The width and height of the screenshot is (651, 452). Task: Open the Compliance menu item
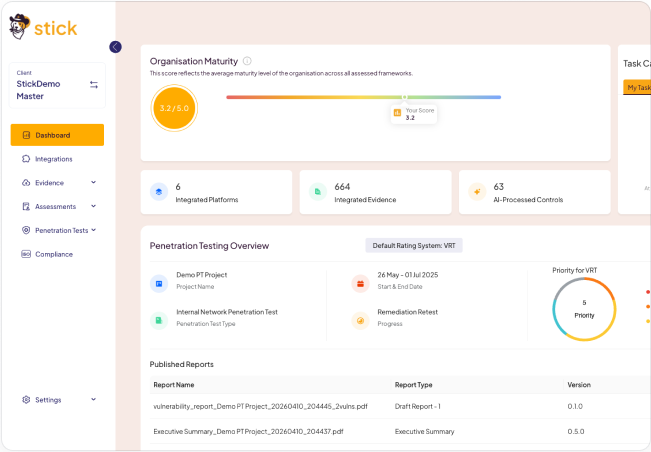57,254
